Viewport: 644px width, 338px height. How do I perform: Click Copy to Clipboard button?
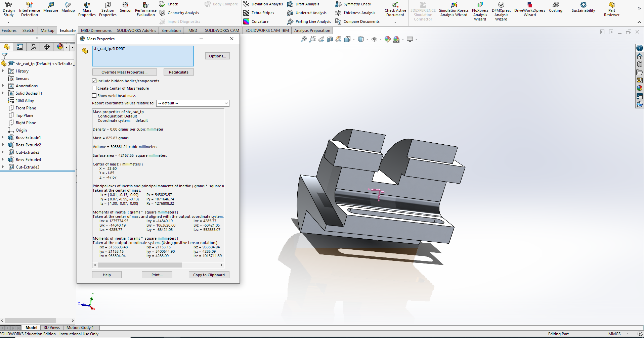tap(209, 275)
